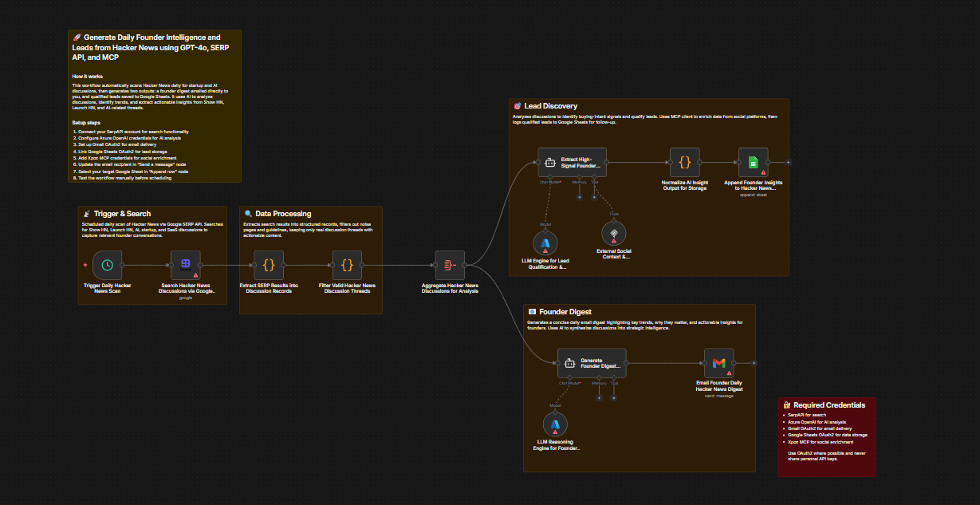Add Tool to Generate Founder Digest agent
Image resolution: width=980 pixels, height=505 pixels.
coord(614,397)
